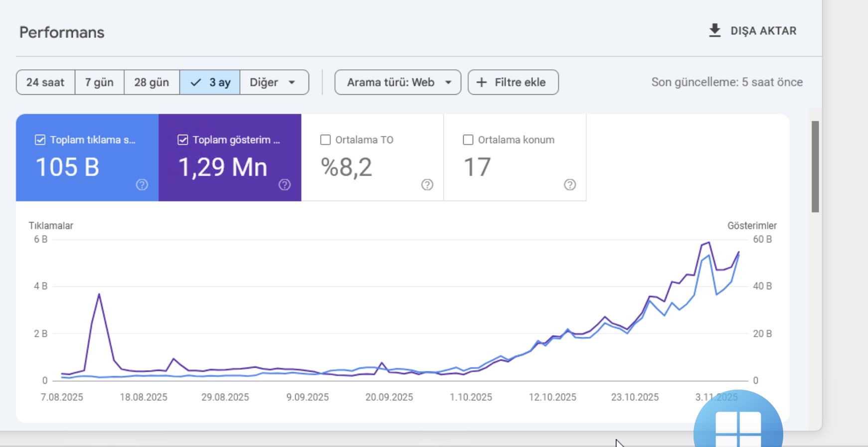This screenshot has width=868, height=447.
Task: Click the download icon beside DIŞA AKTAR
Action: (715, 31)
